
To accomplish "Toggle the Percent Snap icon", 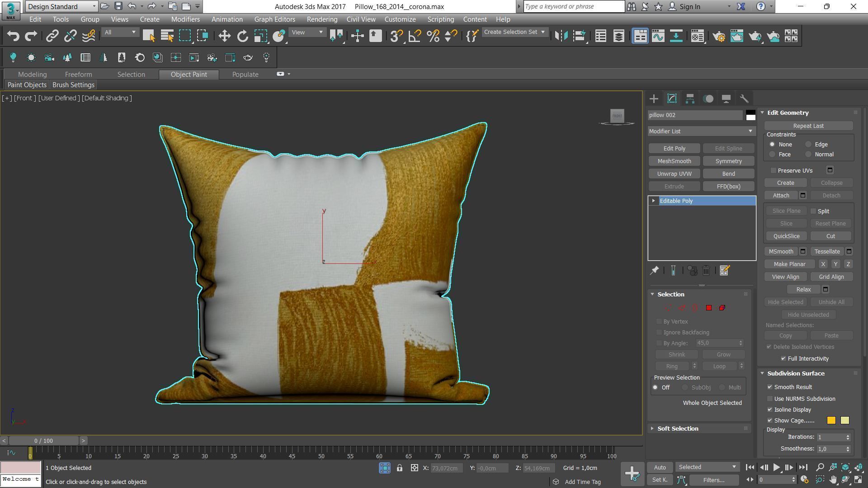I will coord(433,36).
